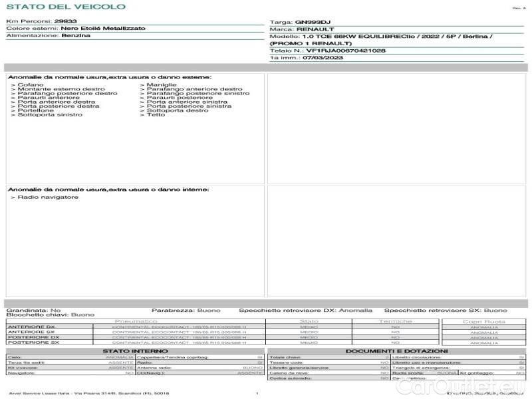Viewport: 532px width, 399px height.
Task: Click the Copri Ruota column header
Action: [x=484, y=321]
